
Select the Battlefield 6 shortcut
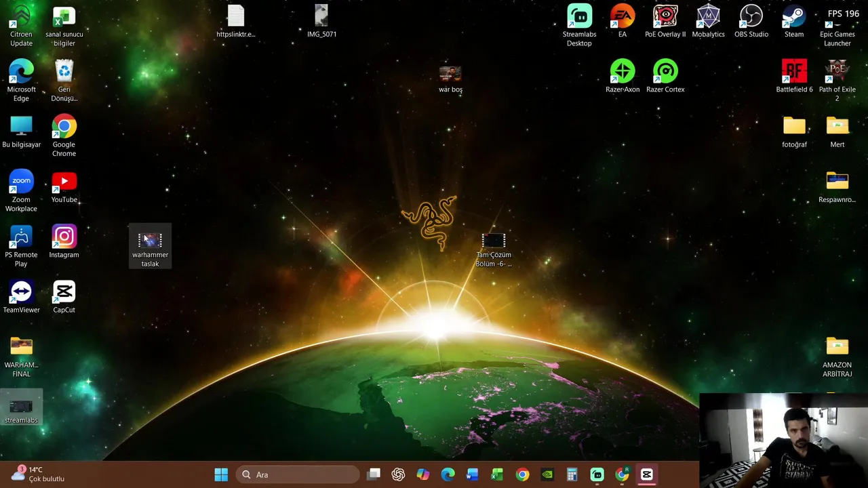(x=794, y=77)
